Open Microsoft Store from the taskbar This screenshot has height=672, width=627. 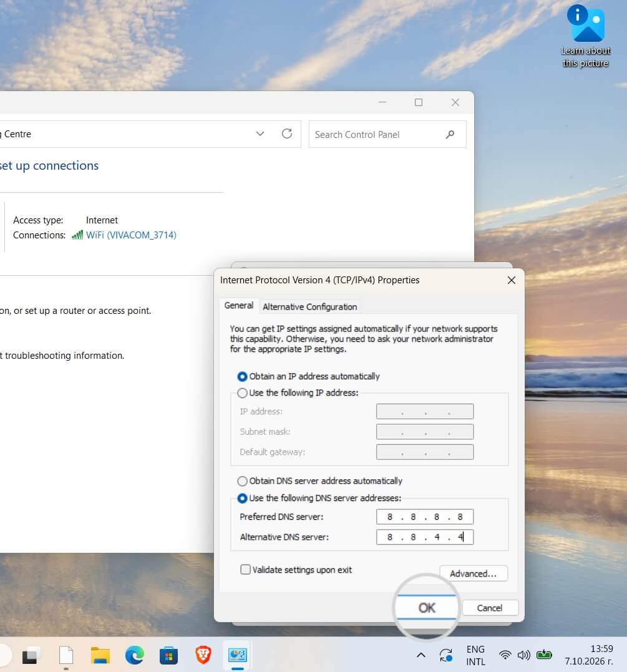(x=169, y=655)
